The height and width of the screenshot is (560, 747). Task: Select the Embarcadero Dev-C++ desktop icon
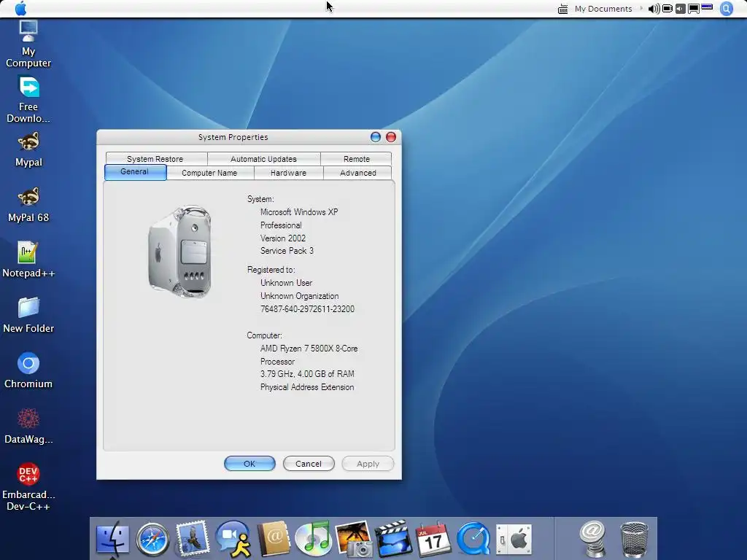tap(28, 486)
